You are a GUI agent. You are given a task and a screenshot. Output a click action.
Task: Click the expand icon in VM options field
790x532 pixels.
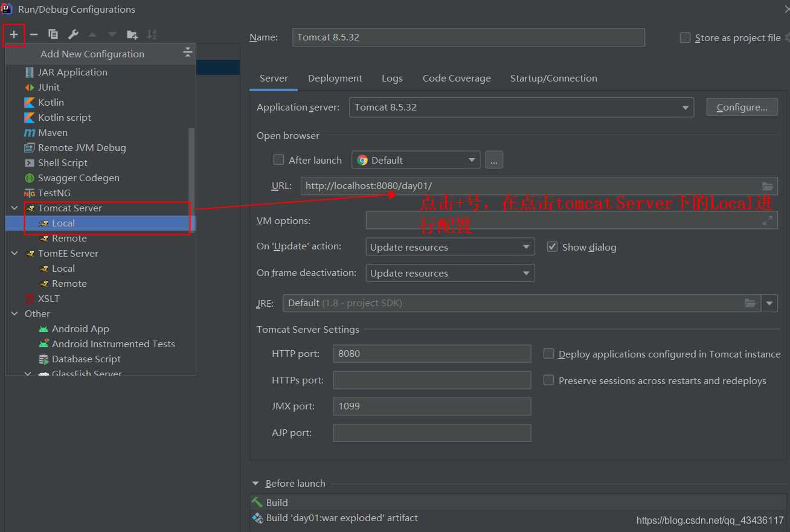point(767,220)
